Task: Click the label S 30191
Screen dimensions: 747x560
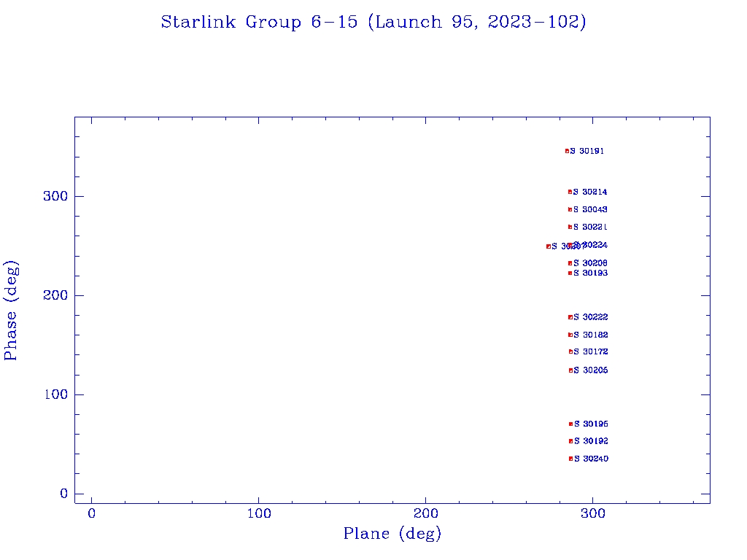Action: (587, 151)
